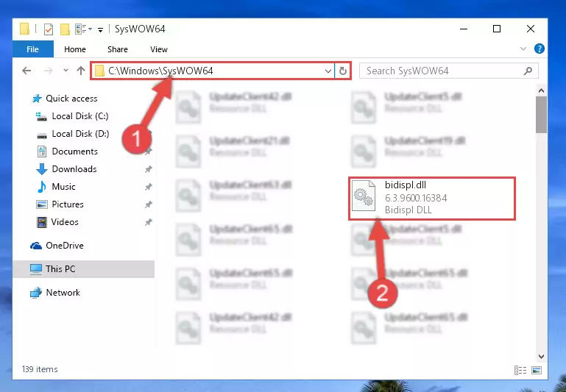Open Videos in the sidebar
Screen dimensions: 566x392
[x=65, y=222]
